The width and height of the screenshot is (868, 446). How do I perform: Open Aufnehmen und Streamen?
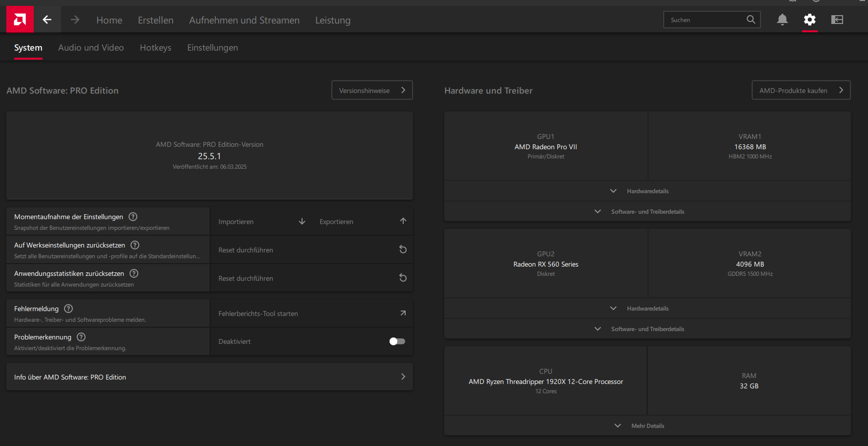tap(244, 20)
